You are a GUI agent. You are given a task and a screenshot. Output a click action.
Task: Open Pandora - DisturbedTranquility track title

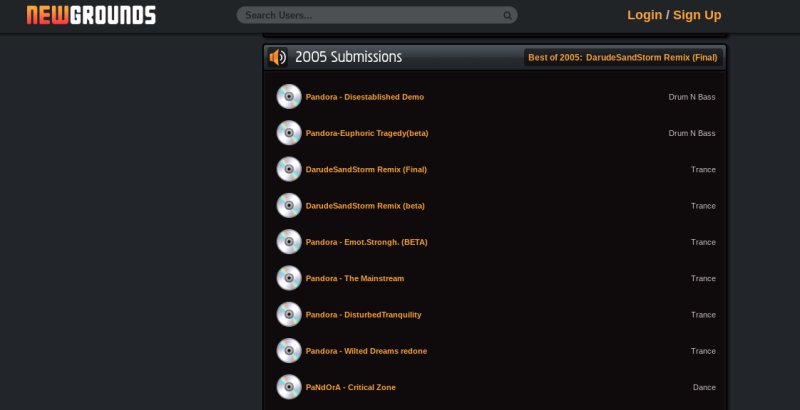(x=363, y=315)
